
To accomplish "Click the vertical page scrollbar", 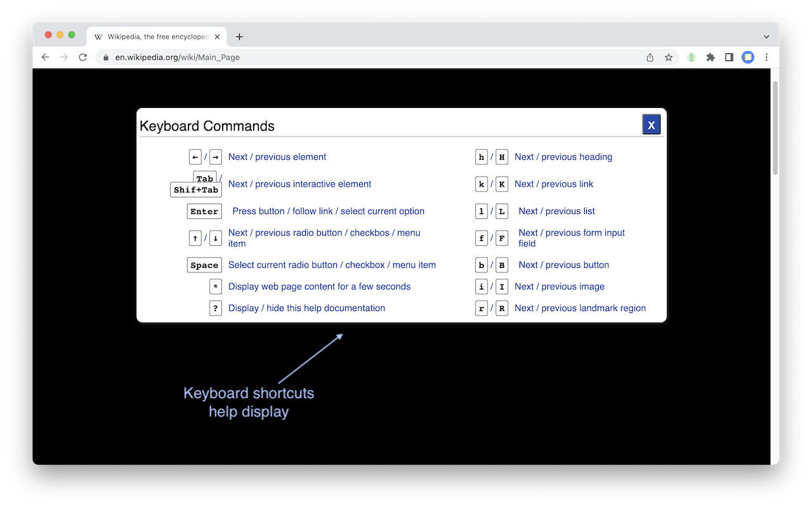I will point(775,127).
